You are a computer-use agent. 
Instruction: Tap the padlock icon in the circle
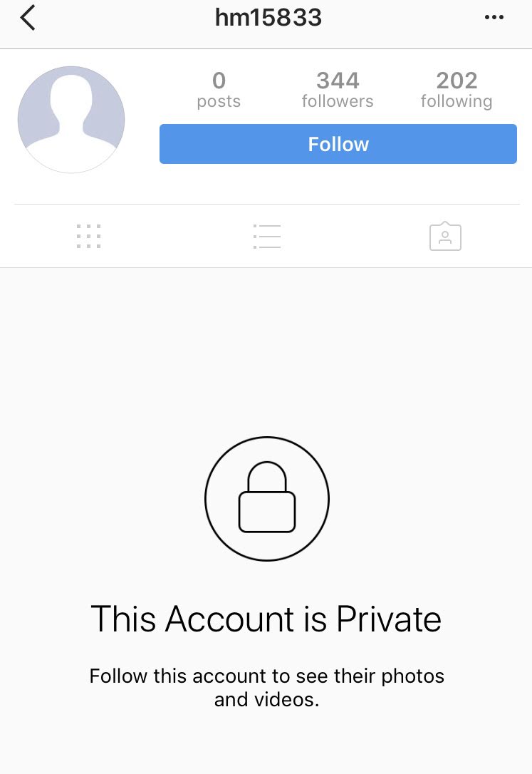click(267, 497)
